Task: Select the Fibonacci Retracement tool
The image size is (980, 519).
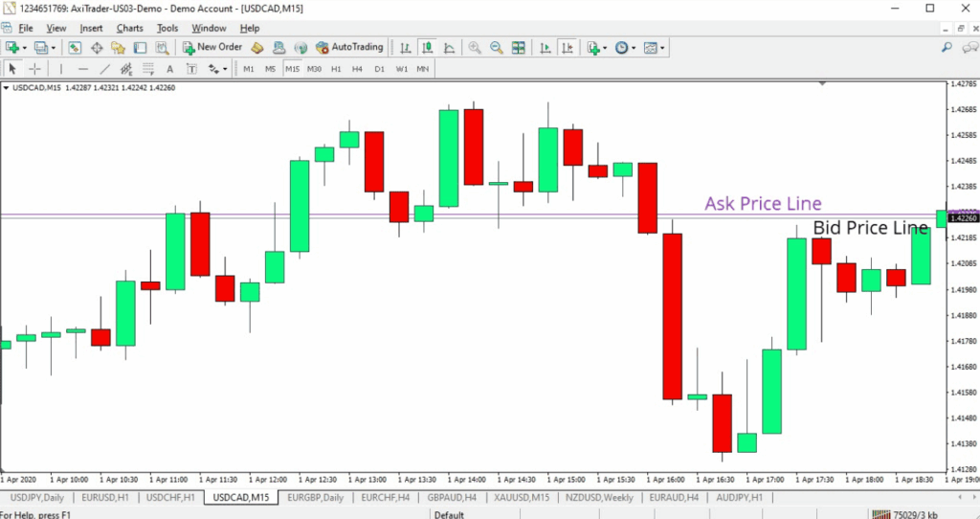Action: pos(148,69)
